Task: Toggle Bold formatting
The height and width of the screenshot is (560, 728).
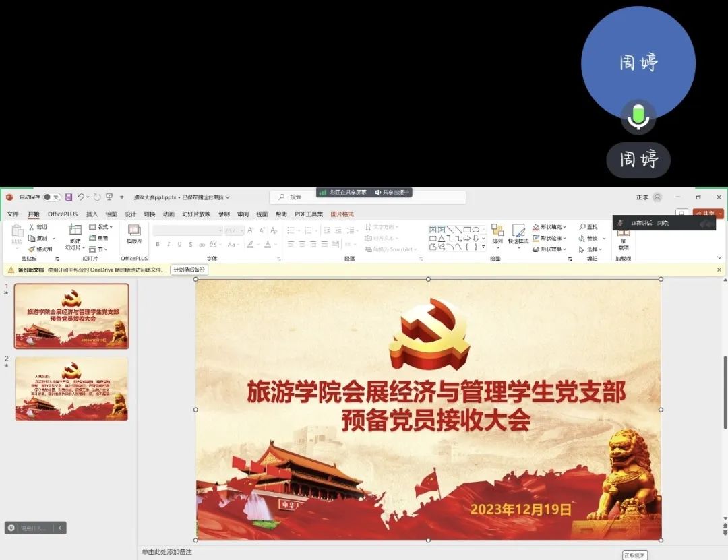Action: (158, 244)
